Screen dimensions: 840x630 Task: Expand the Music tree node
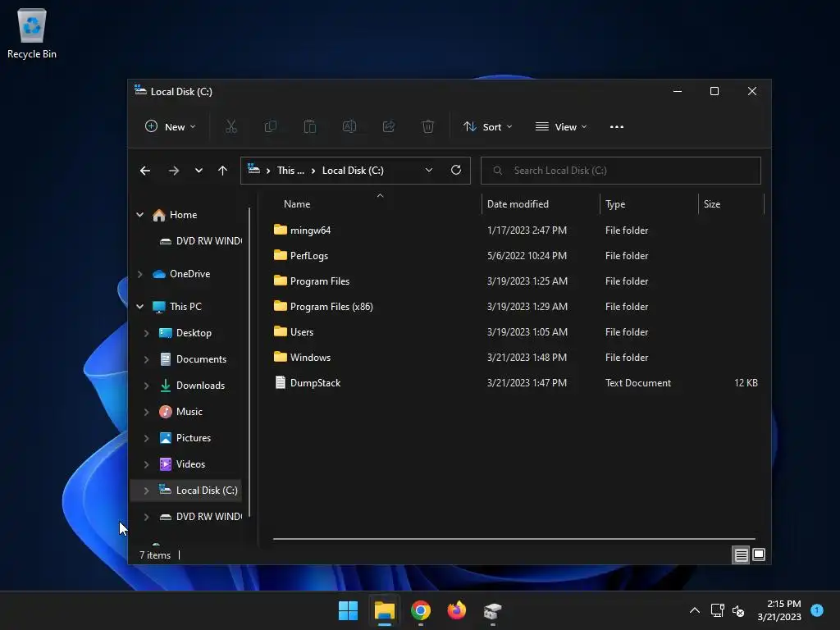point(146,412)
